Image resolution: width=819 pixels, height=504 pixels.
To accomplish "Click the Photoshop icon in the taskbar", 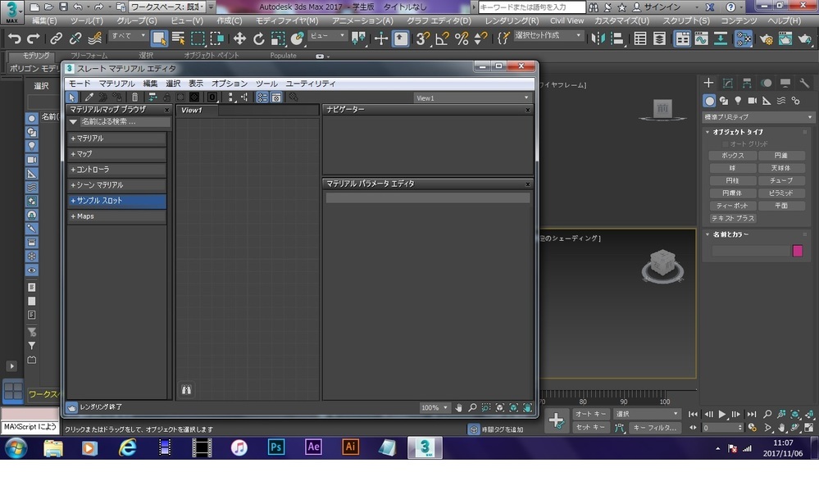I will pos(275,447).
